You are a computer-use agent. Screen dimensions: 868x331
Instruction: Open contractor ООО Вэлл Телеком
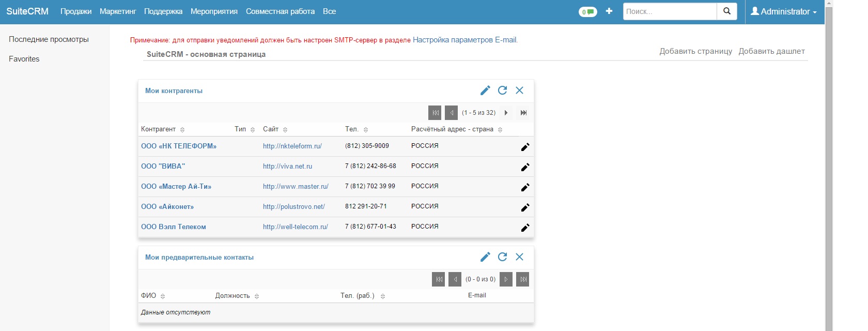click(x=174, y=227)
